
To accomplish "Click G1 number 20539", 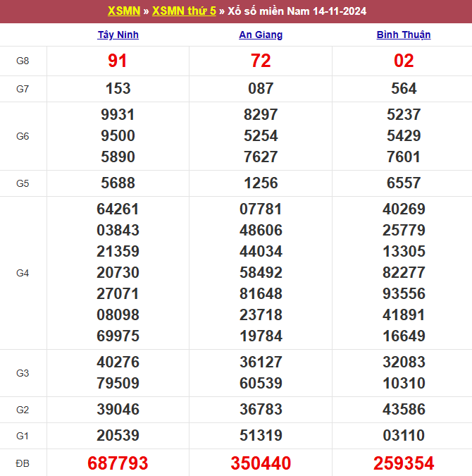I will click(x=118, y=435).
